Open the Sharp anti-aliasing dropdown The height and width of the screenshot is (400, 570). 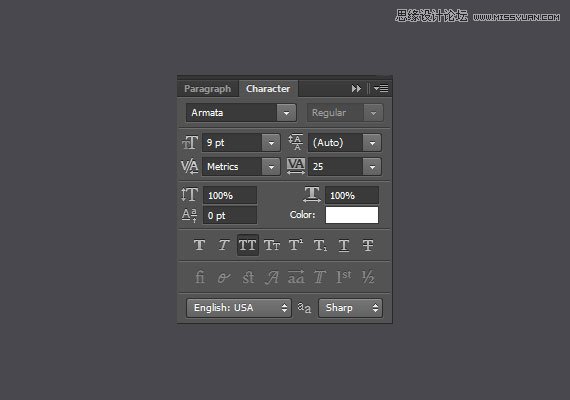pos(350,308)
